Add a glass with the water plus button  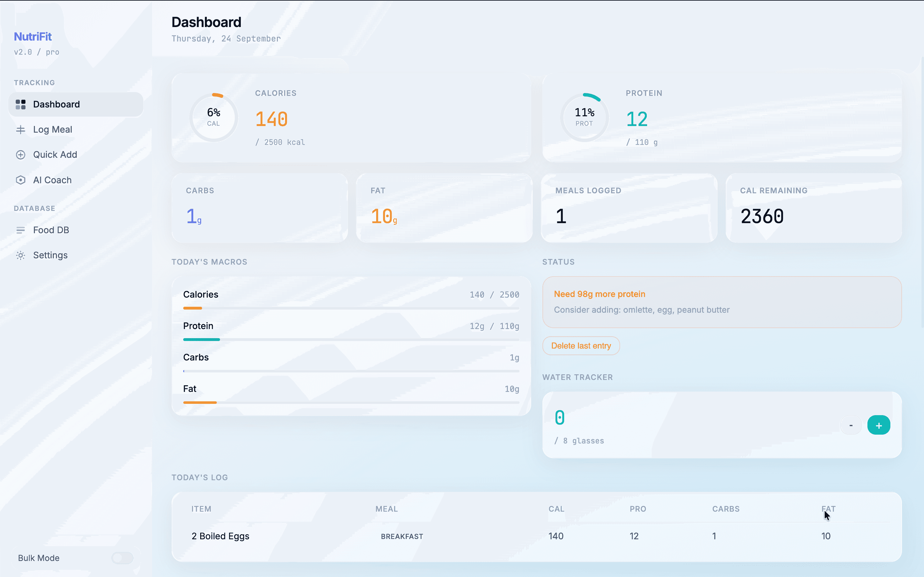click(878, 425)
